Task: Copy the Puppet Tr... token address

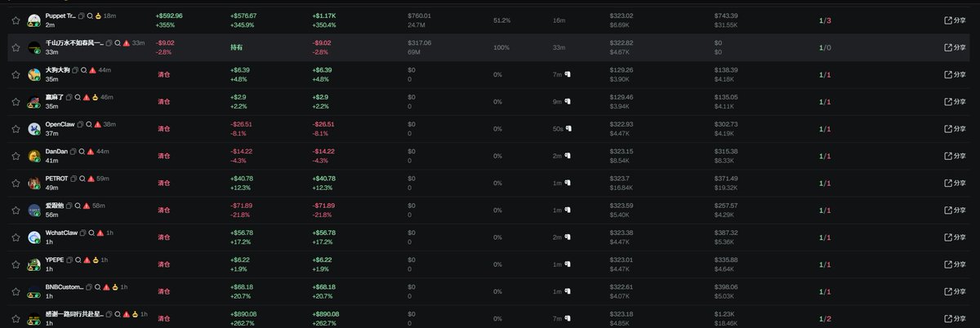Action: (x=82, y=16)
